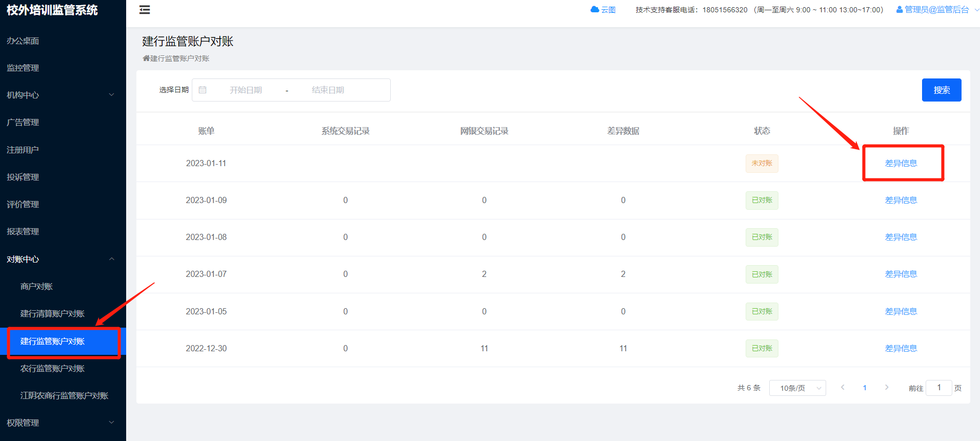View 差异信息 for bill 2022-12-30
Viewport: 980px width, 441px height.
[901, 348]
